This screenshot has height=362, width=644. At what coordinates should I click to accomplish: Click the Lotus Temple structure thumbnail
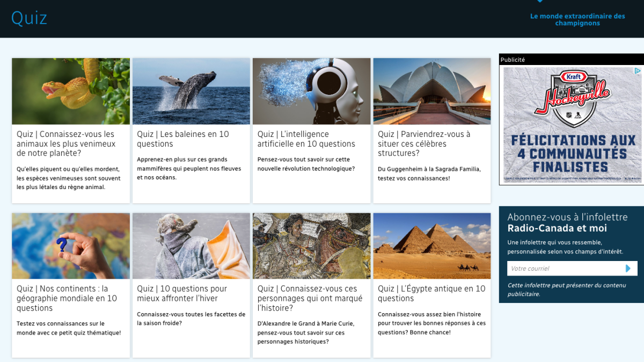(432, 91)
